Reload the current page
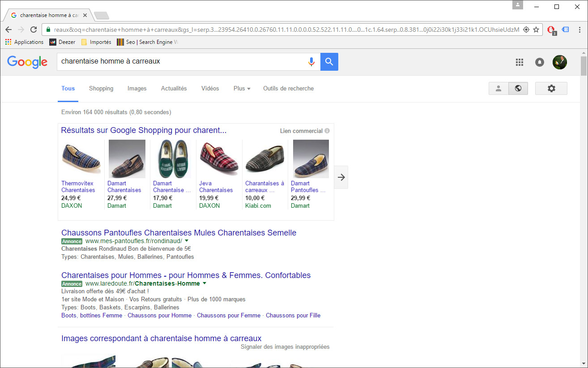Viewport: 588px width, 368px height. [34, 30]
